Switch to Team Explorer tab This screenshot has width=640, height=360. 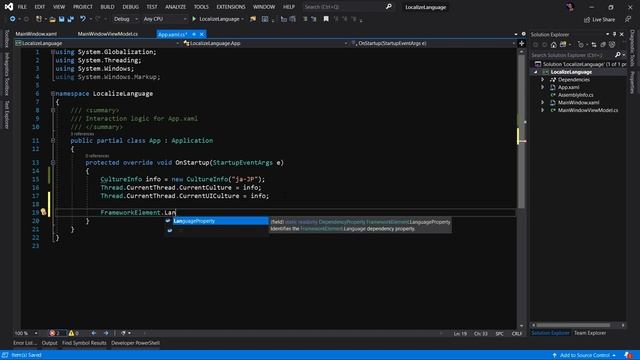[590, 333]
